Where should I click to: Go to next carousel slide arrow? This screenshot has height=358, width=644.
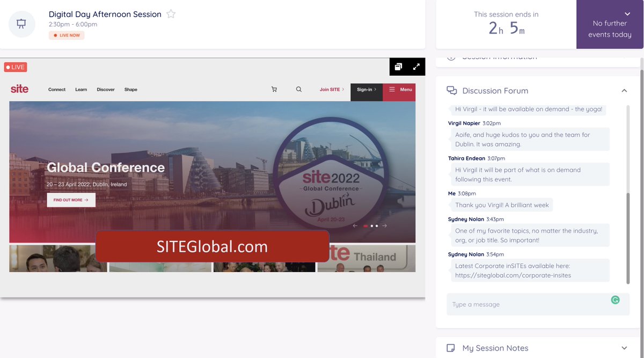pyautogui.click(x=385, y=226)
